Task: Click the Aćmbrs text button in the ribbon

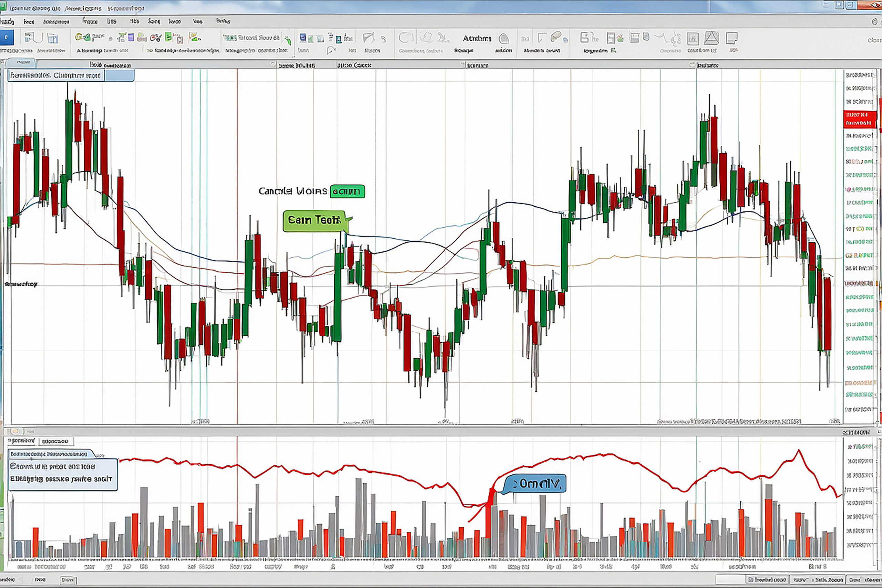Action: click(x=477, y=38)
